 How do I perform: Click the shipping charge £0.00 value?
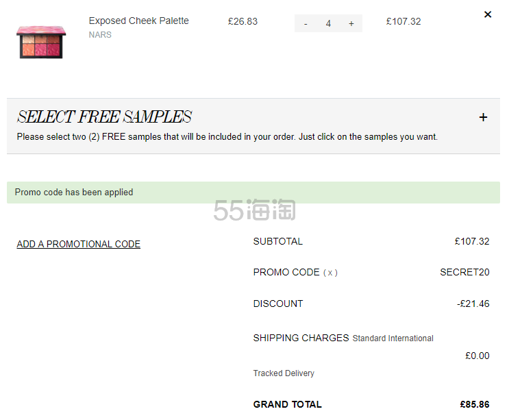click(477, 356)
